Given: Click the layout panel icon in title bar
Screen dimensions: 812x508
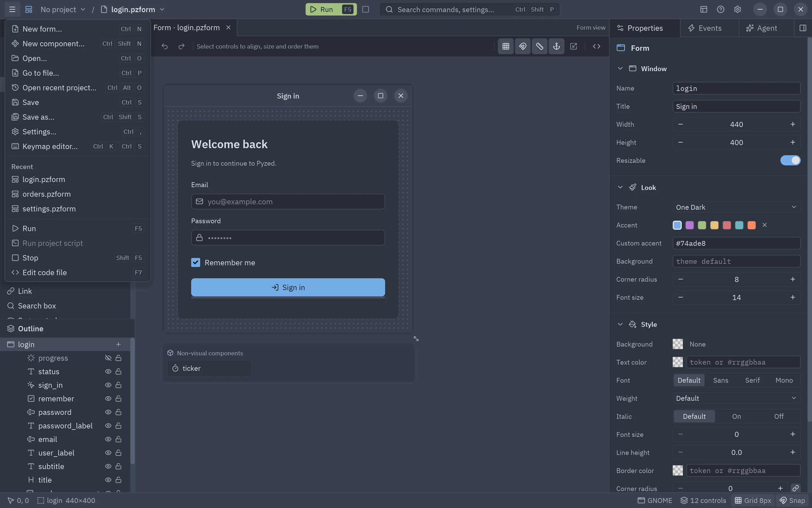Looking at the screenshot, I should 704,9.
